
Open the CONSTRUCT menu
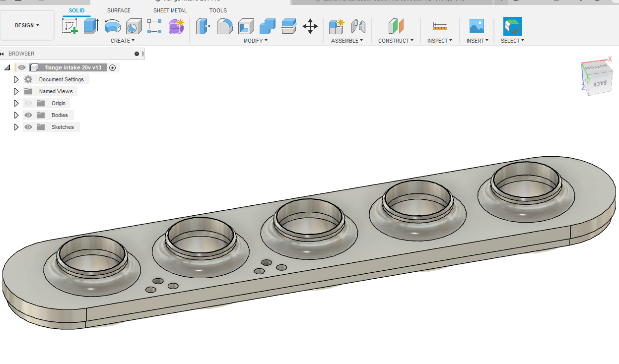(396, 41)
